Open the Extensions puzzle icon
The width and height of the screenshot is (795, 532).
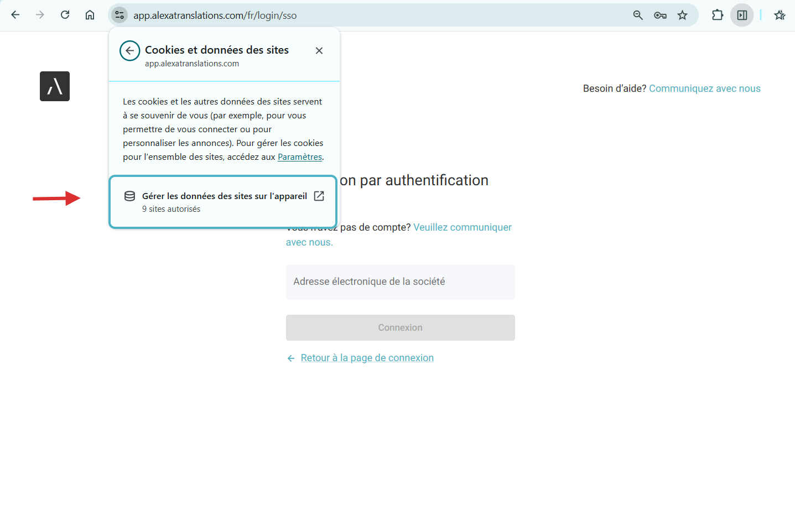click(718, 15)
